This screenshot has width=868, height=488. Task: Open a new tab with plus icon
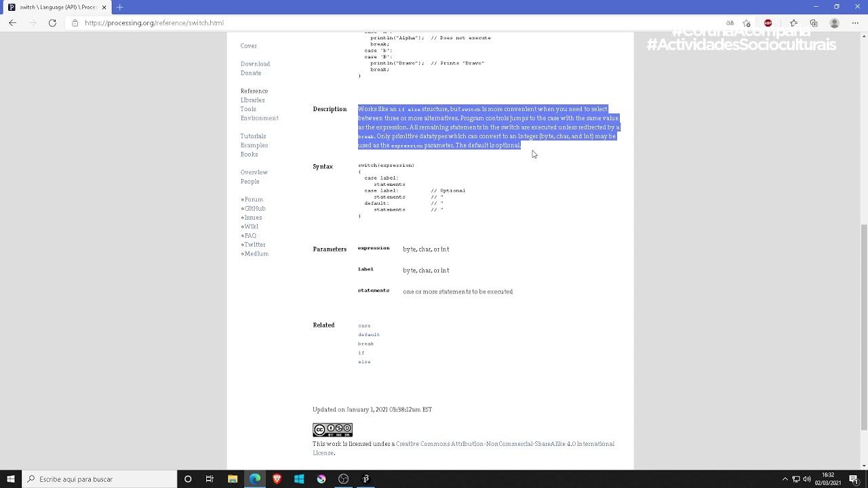coord(119,7)
